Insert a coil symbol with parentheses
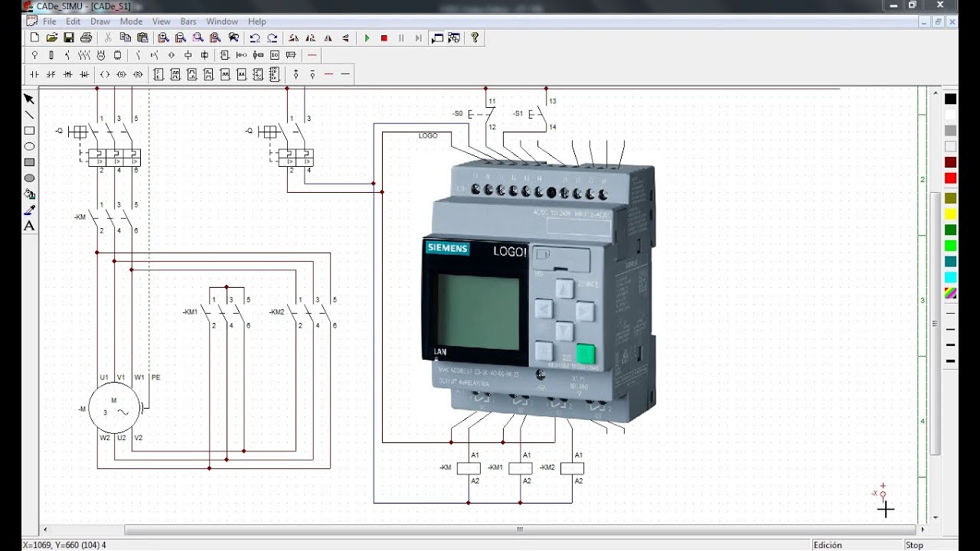 pyautogui.click(x=105, y=74)
